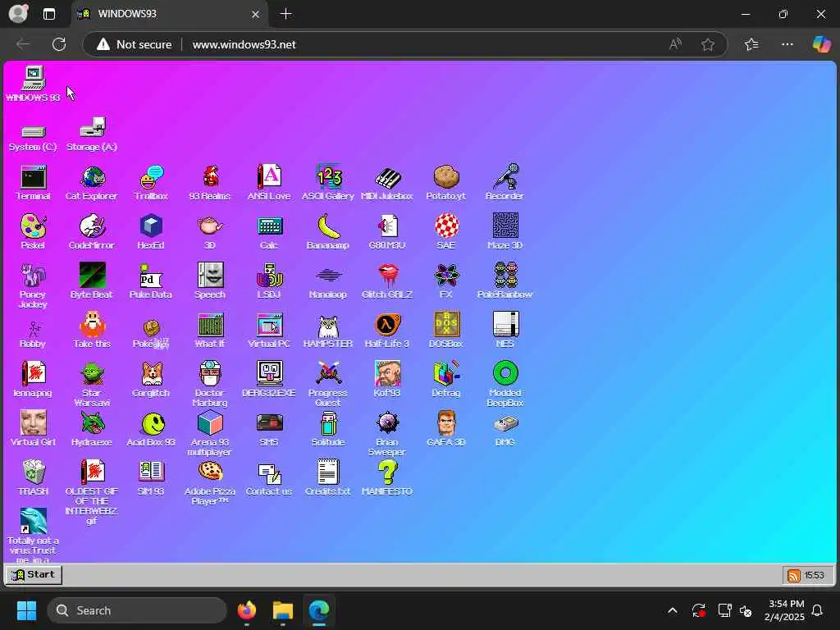Open the Half-Life 3 icon
The image size is (840, 630).
387,331
